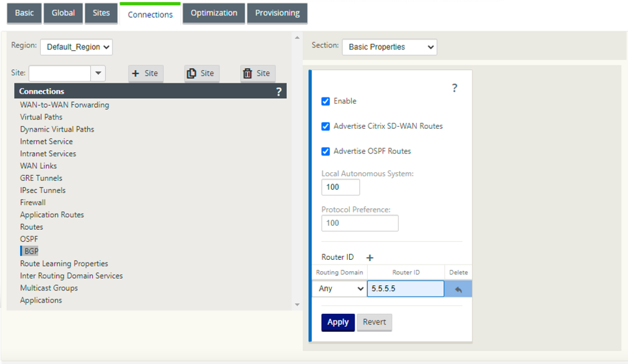Click the Router ID column header
This screenshot has width=628, height=364.
coord(406,272)
